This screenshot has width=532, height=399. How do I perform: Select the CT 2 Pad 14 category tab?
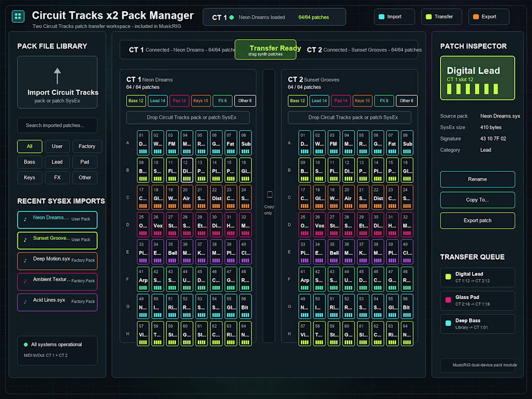[340, 101]
